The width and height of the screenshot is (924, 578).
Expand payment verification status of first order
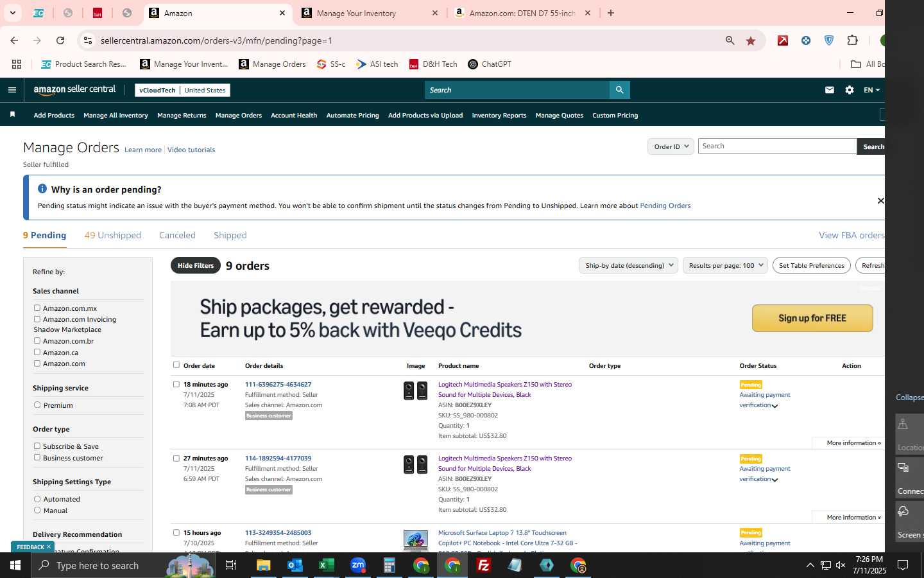tap(775, 406)
